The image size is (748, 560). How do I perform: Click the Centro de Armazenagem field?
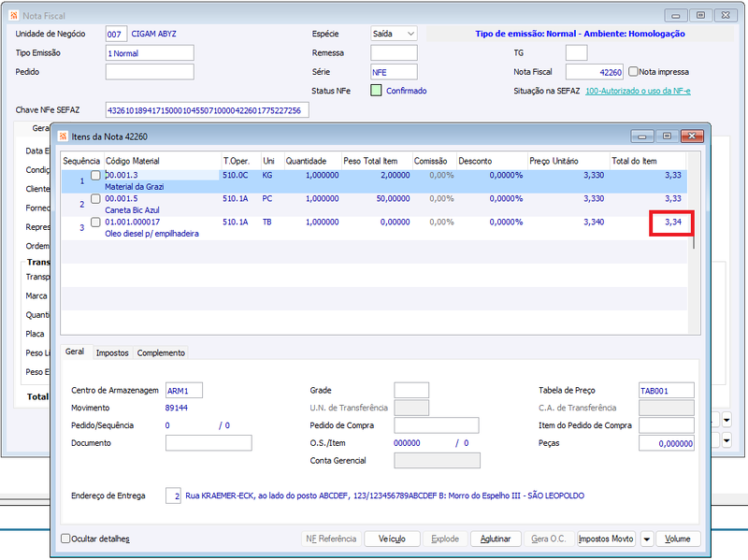[x=183, y=391]
